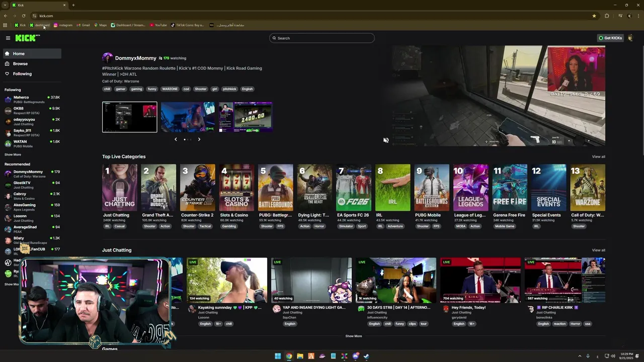Image resolution: width=644 pixels, height=362 pixels.
Task: Open Browse in the sidebar
Action: (x=32, y=64)
